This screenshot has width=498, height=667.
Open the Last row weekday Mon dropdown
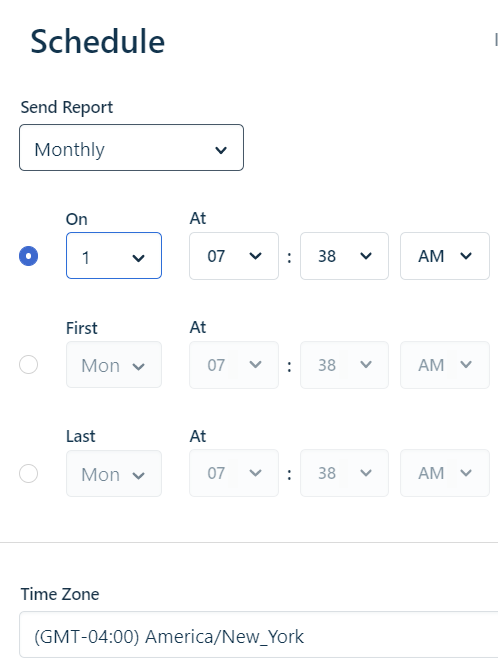click(114, 473)
